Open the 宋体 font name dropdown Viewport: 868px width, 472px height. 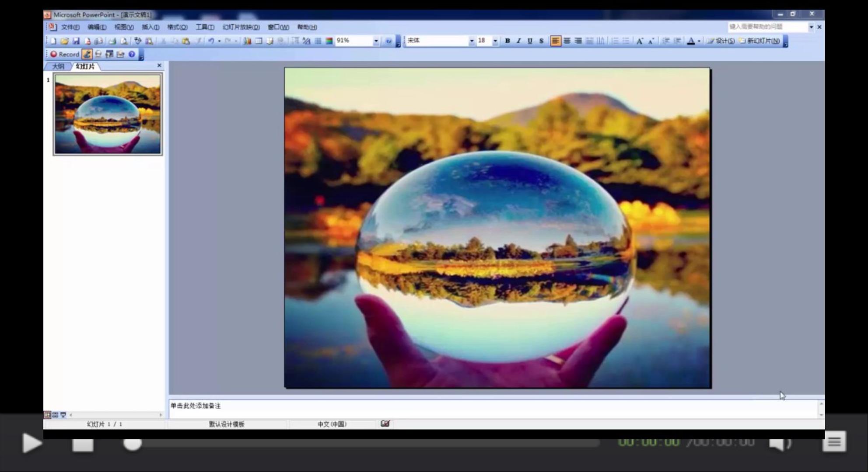(471, 41)
